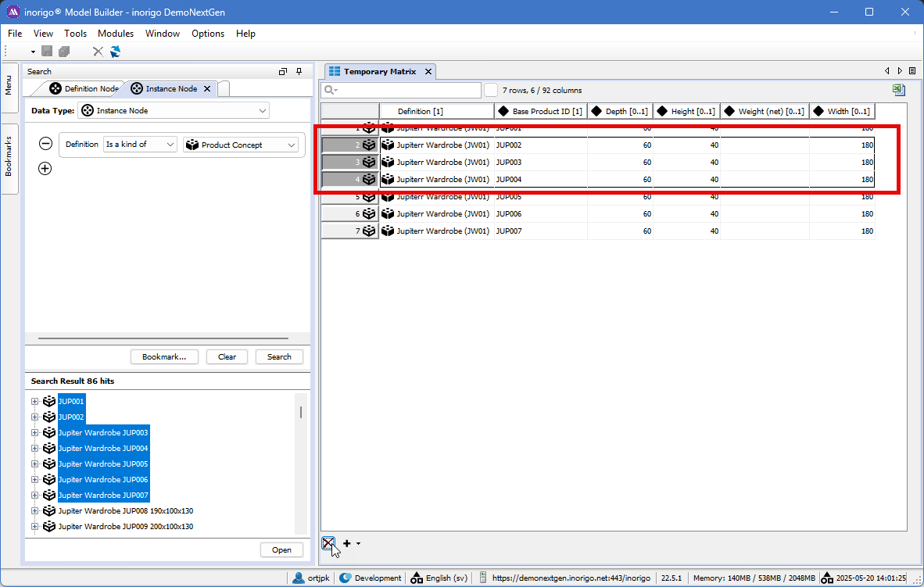This screenshot has height=587, width=924.
Task: Open the Modules menu
Action: pos(115,34)
